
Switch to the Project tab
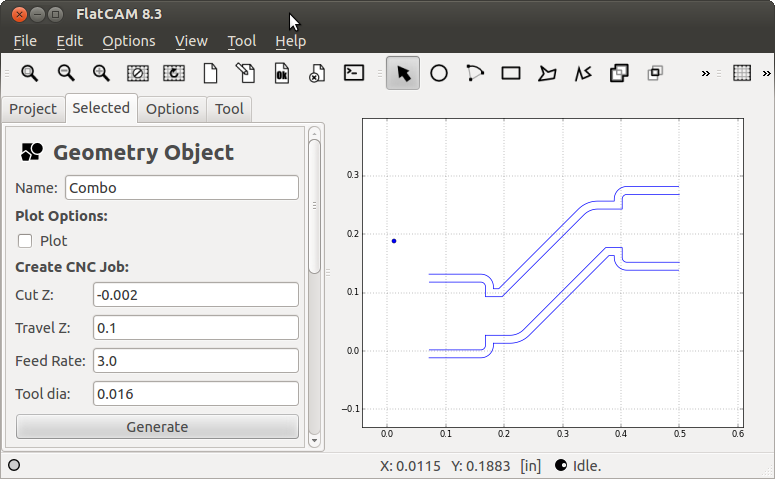[33, 109]
